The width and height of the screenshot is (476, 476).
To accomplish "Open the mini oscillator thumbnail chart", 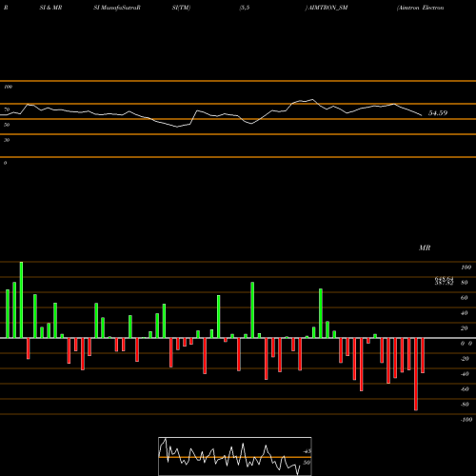I will 235,456.
